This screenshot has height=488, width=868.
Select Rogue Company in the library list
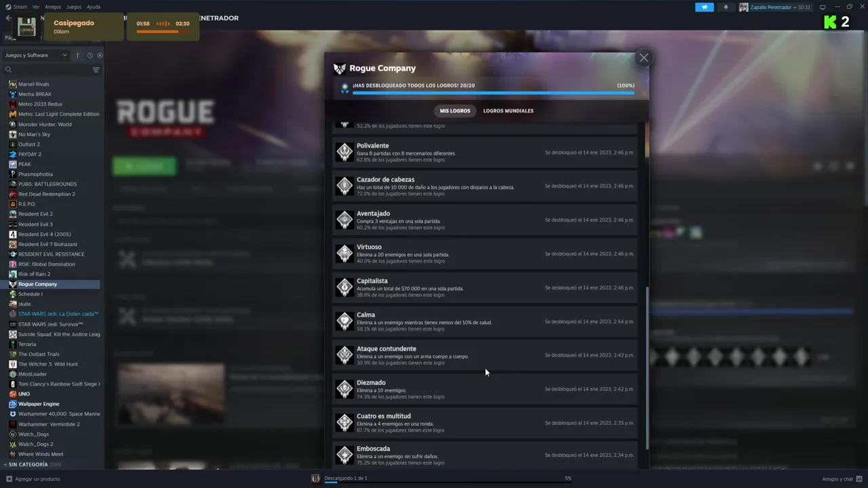click(x=52, y=284)
